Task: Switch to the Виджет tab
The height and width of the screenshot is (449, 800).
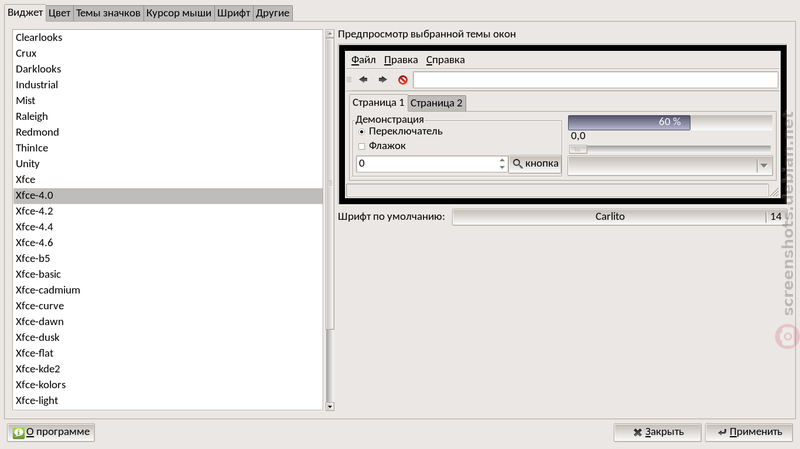Action: (25, 12)
